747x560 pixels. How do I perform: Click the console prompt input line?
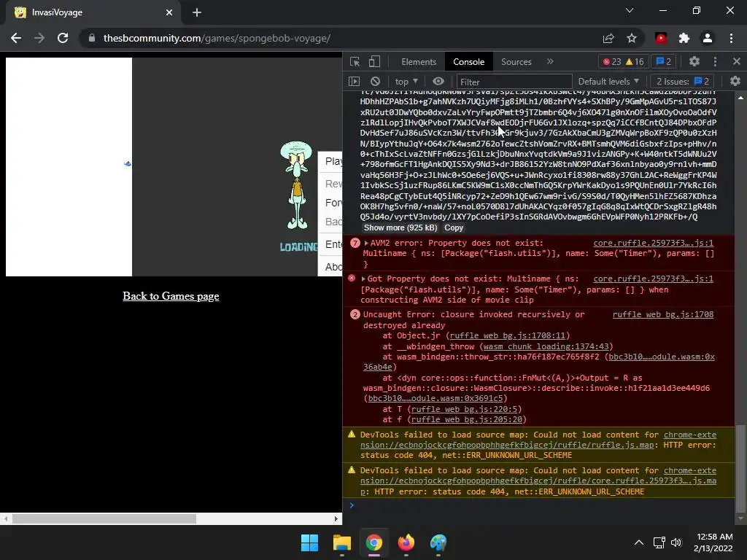538,505
